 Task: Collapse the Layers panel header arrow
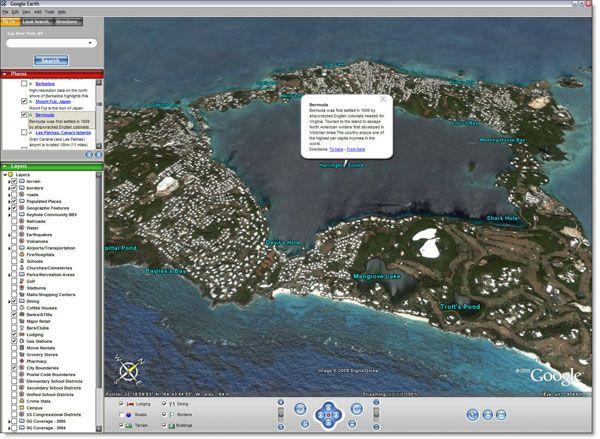pos(5,166)
